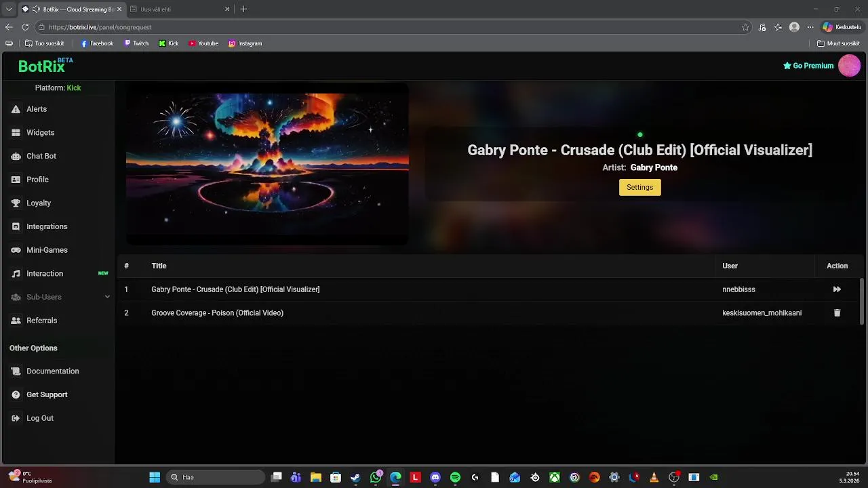Go back in browser history
The image size is (868, 488).
click(9, 27)
